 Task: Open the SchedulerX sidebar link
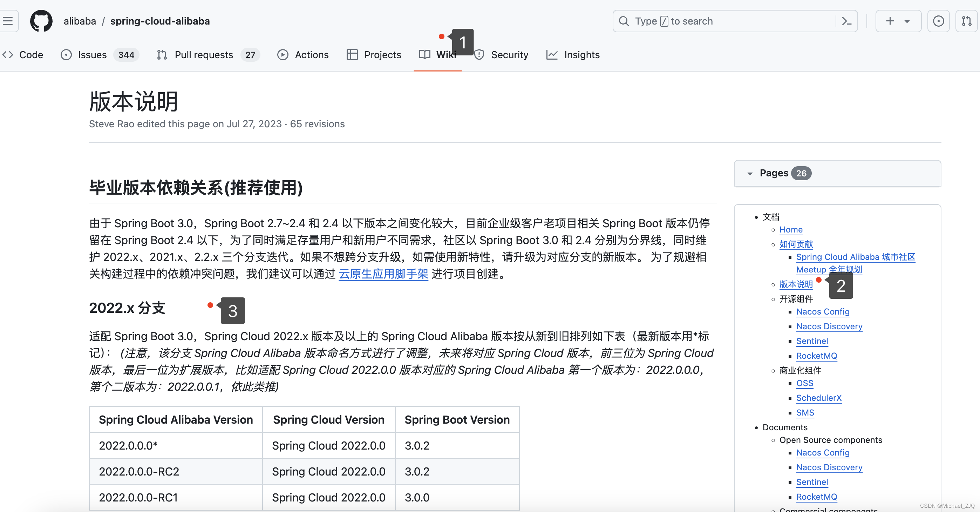819,398
